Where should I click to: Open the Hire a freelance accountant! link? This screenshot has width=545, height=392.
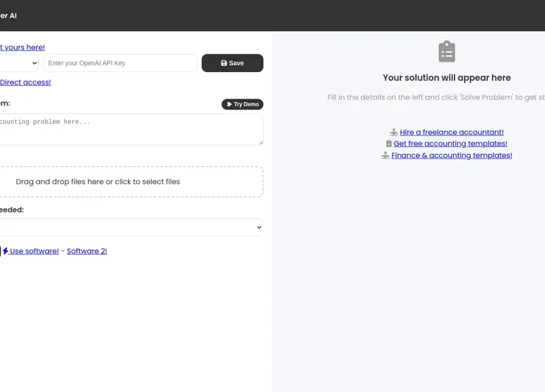(452, 133)
